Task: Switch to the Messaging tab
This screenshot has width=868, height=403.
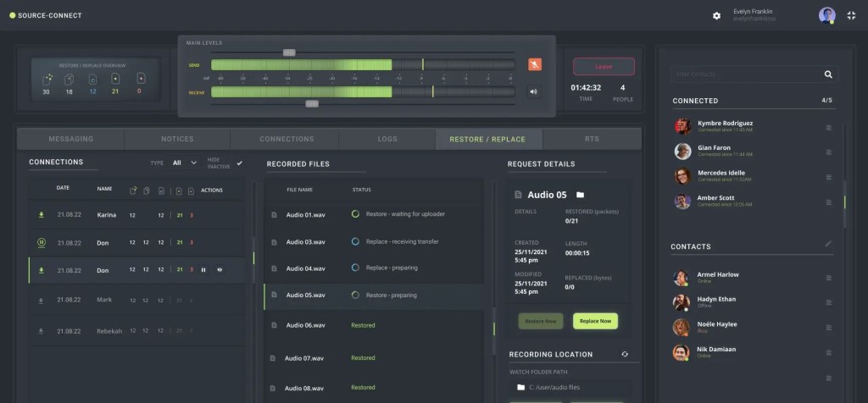Action: click(x=71, y=139)
